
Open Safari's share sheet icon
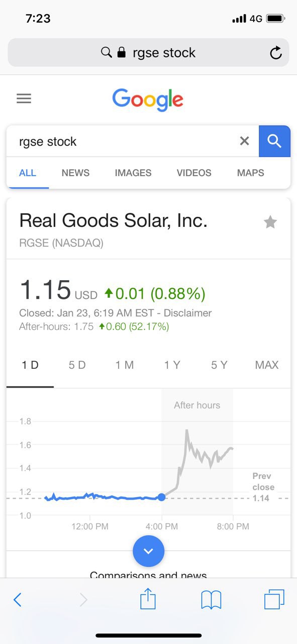(x=148, y=599)
